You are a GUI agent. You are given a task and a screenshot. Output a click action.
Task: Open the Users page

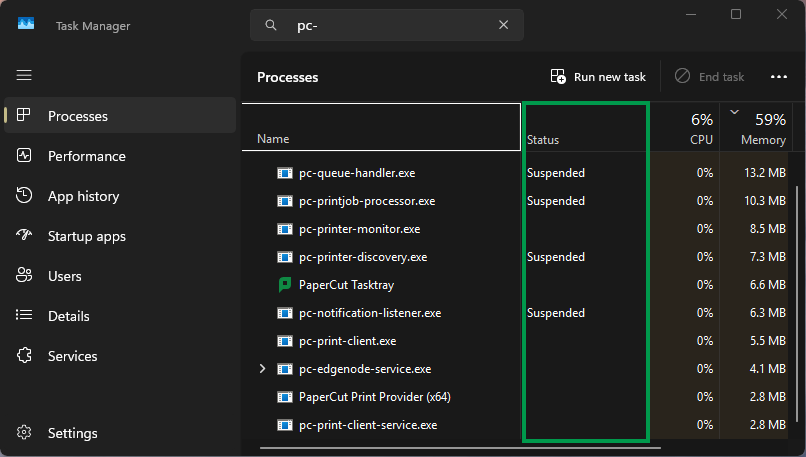120,276
